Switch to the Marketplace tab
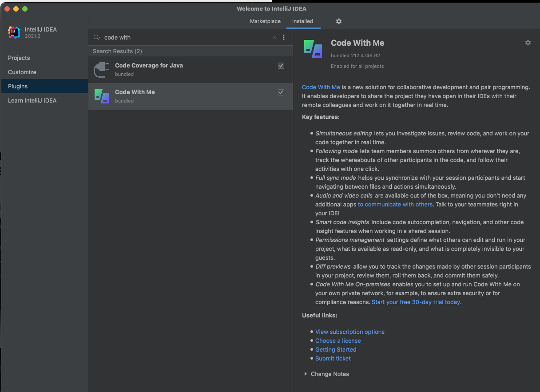The height and width of the screenshot is (392, 540). click(x=265, y=21)
